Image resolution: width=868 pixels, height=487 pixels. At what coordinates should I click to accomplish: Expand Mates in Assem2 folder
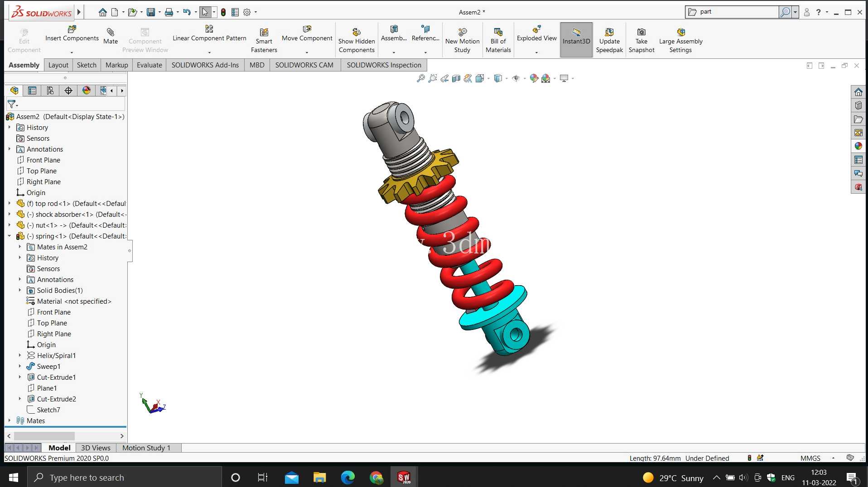[x=20, y=247]
